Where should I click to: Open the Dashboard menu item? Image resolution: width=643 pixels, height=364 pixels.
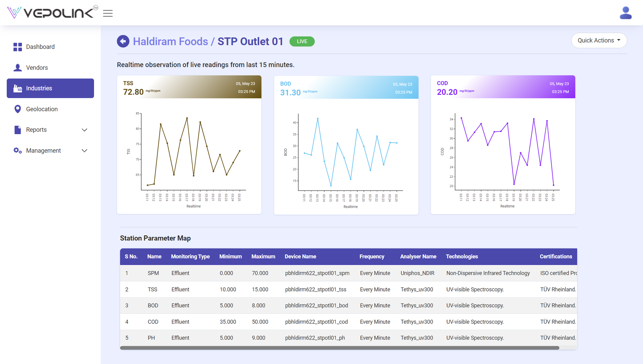tap(50, 47)
